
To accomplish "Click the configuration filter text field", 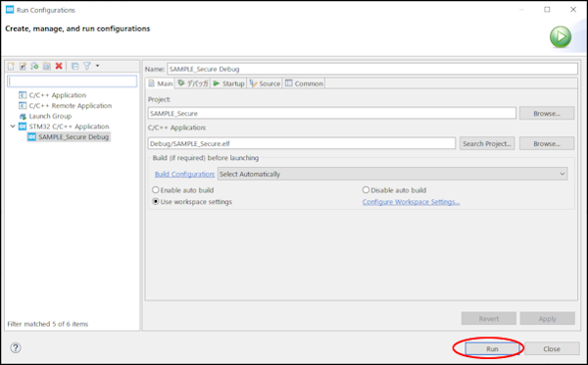I will tap(72, 81).
